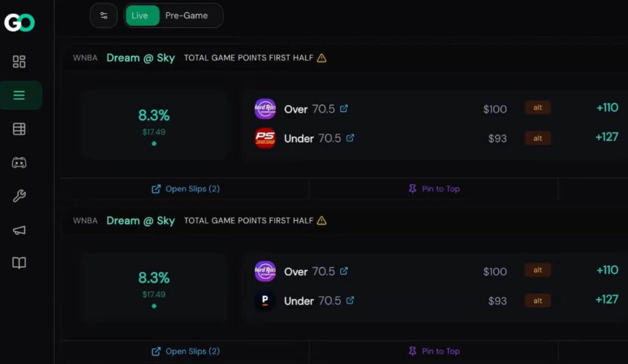628x364 pixels.
Task: Click the megaphone announcements icon
Action: coord(18,230)
